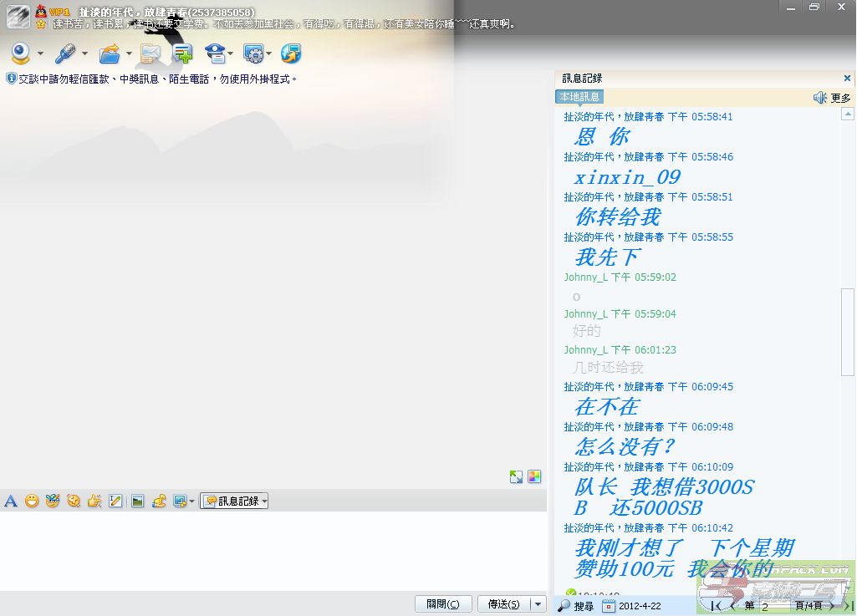
Task: Open the remote assistance globe icon
Action: pos(291,54)
